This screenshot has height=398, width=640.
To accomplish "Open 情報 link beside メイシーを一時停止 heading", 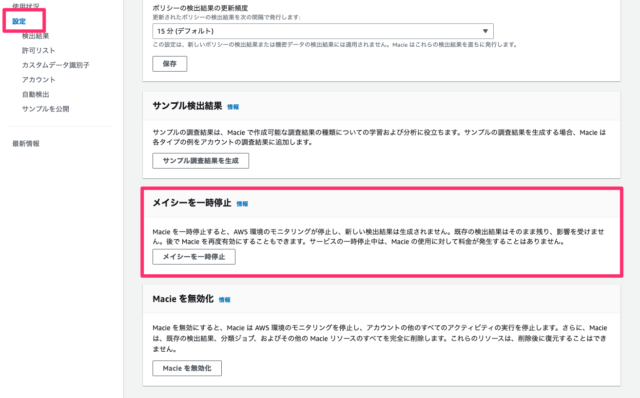I will [242, 204].
